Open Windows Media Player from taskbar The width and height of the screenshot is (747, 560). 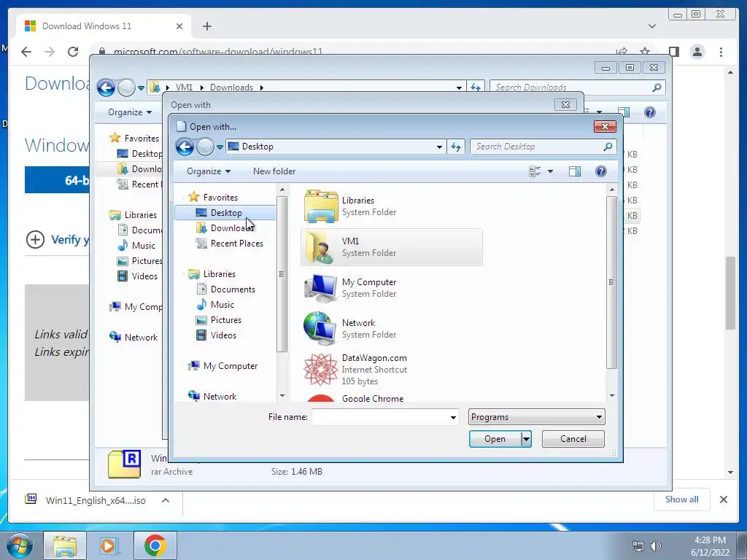[109, 545]
